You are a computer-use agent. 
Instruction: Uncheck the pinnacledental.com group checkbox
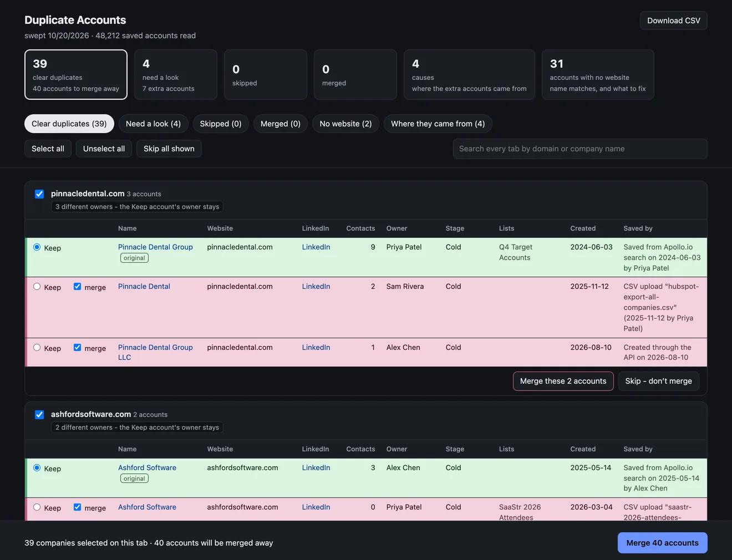(x=39, y=194)
